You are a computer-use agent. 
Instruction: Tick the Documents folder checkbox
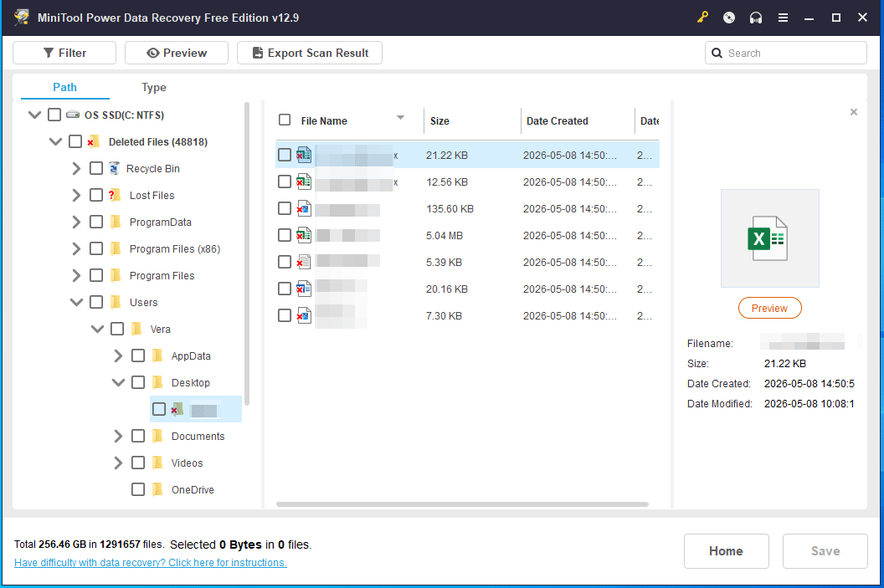point(138,436)
